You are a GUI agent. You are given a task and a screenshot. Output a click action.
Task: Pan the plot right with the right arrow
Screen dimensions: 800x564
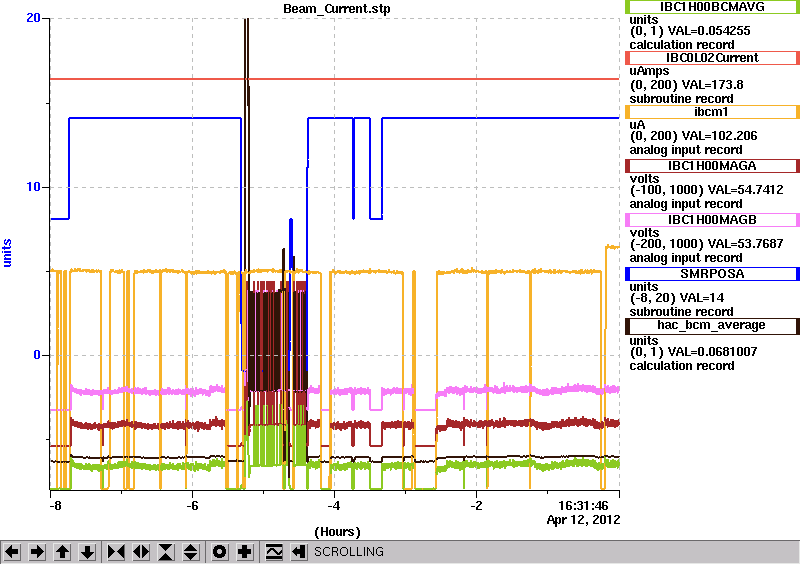tap(37, 552)
